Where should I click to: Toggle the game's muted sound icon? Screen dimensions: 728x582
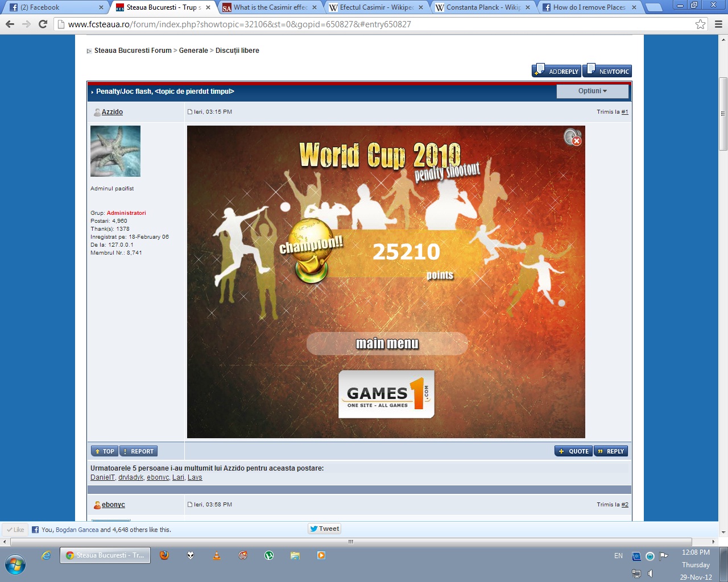572,137
